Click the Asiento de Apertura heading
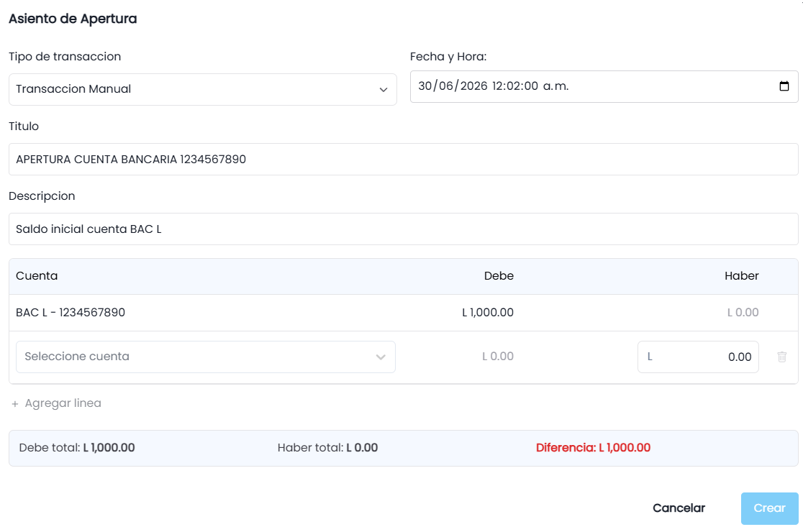The image size is (803, 532). (73, 19)
